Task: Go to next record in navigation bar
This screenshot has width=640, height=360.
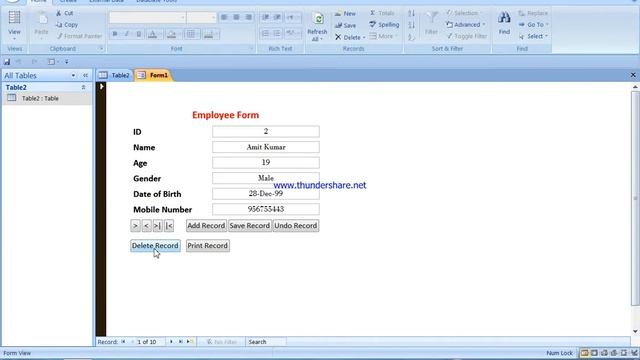Action: [171, 342]
